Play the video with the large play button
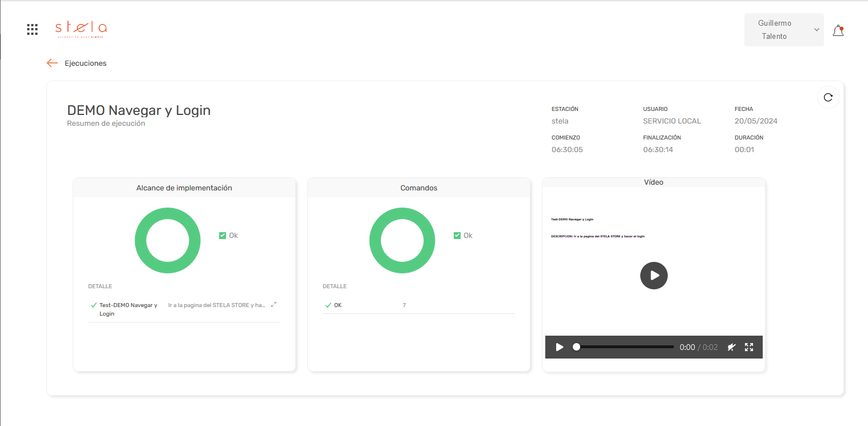Image resolution: width=868 pixels, height=426 pixels. 653,275
